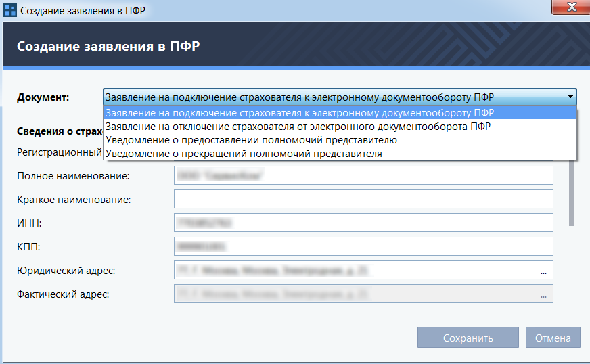Click the Полное наименование input field
Screen dimensions: 590x364
[x=363, y=175]
